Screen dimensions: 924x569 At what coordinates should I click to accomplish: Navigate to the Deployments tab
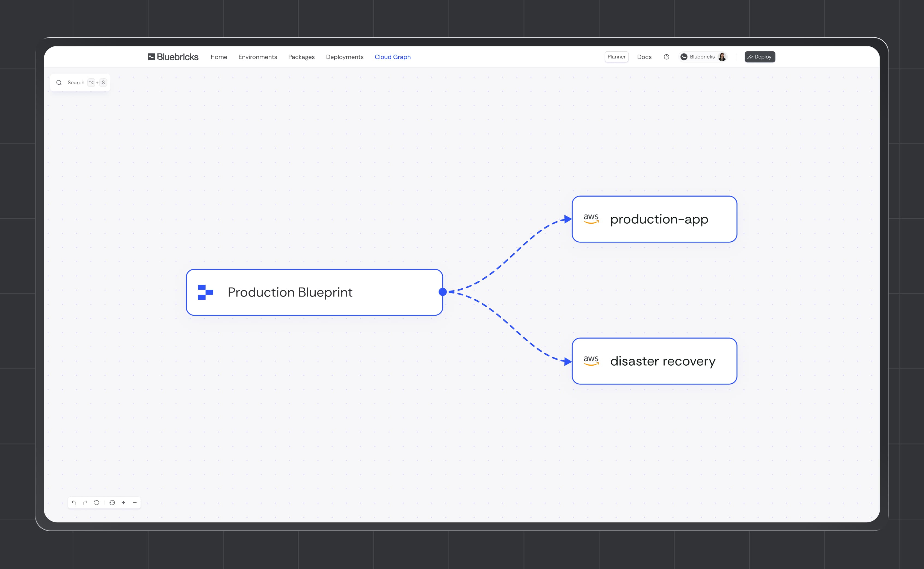pos(344,57)
